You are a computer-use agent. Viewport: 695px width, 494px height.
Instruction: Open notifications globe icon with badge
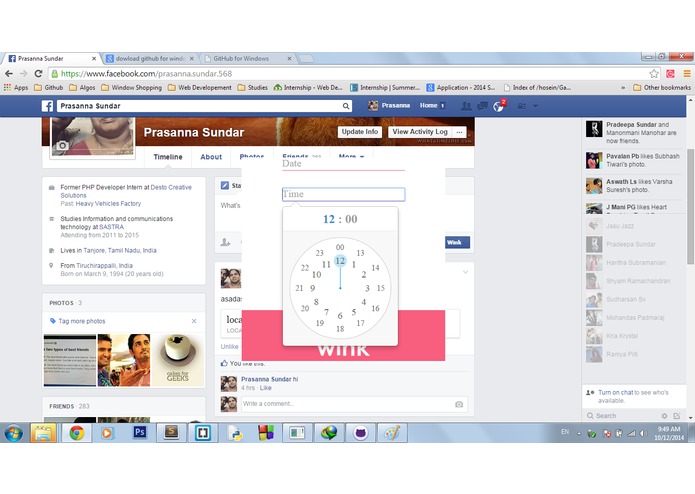click(499, 106)
